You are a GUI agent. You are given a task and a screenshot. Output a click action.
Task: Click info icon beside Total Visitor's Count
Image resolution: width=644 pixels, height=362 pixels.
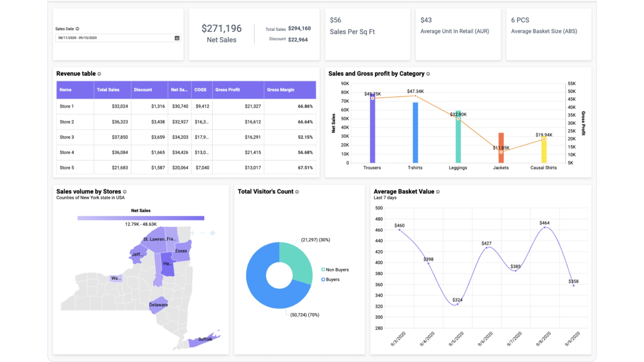[297, 192]
